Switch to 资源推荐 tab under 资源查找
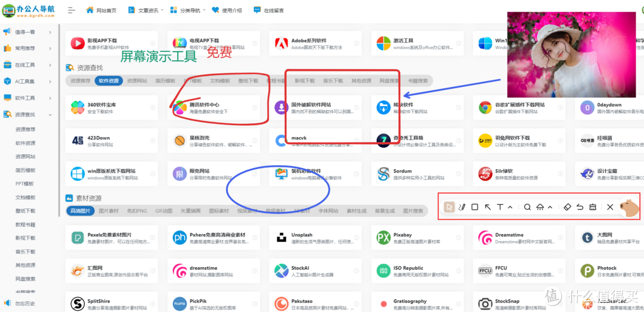Image resolution: width=644 pixels, height=312 pixels. (x=80, y=81)
